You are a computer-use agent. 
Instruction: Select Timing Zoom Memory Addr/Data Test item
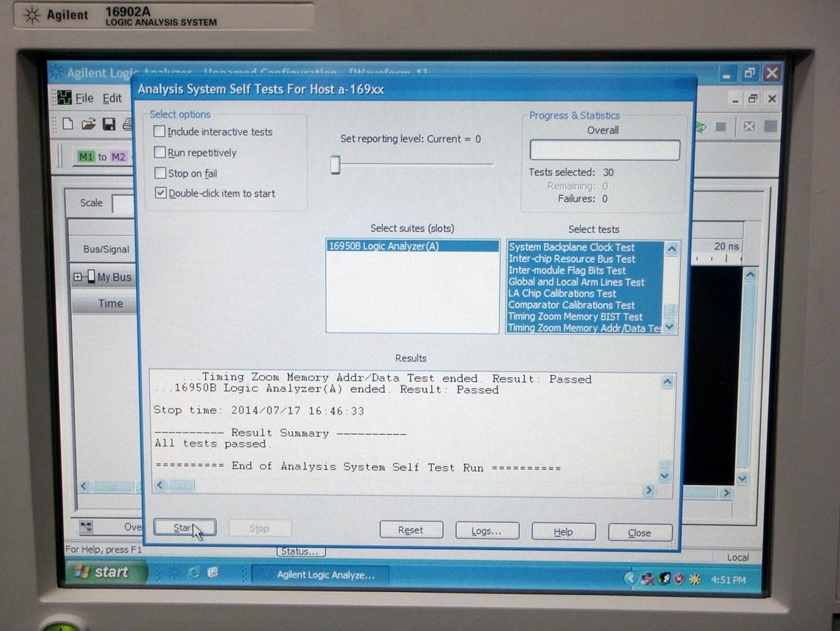coord(586,328)
